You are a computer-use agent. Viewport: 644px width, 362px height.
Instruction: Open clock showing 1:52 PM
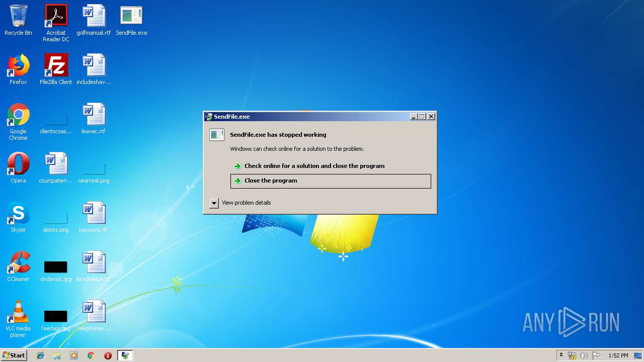pos(618,355)
